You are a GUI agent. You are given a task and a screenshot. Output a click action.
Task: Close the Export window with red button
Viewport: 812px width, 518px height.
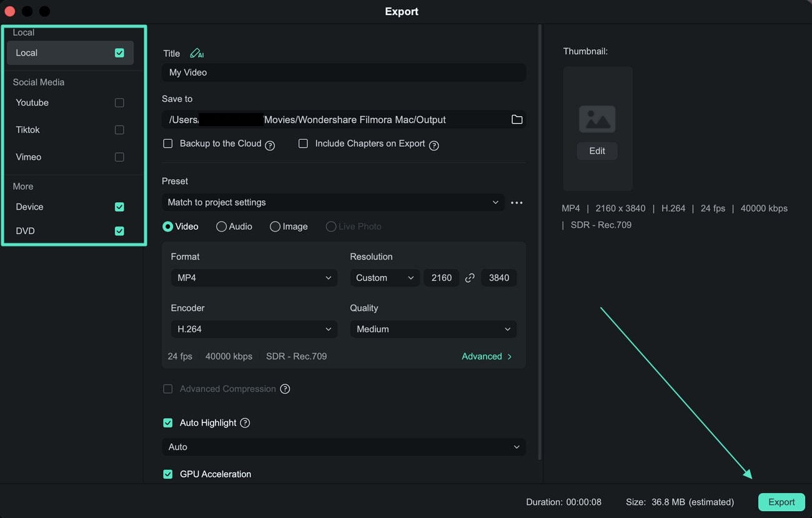[x=9, y=11]
